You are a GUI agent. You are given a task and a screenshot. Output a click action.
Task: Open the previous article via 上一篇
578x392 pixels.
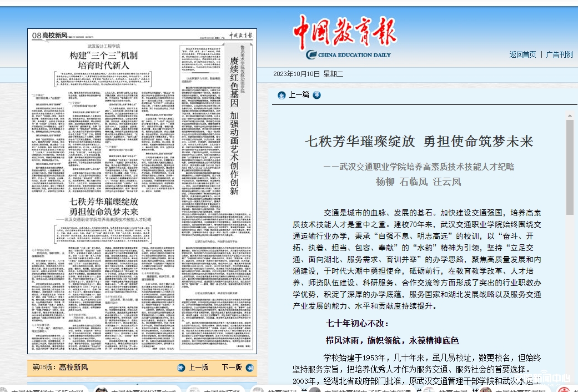(x=299, y=95)
